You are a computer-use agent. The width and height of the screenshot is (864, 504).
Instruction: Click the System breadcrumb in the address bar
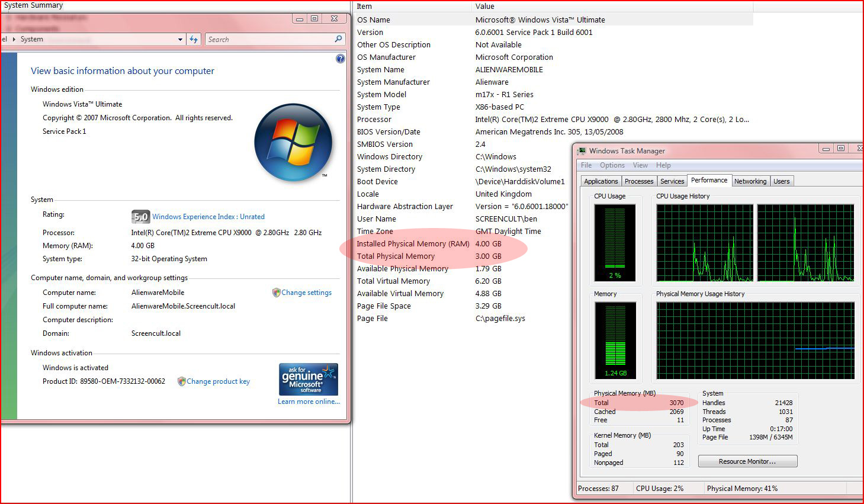pos(32,39)
